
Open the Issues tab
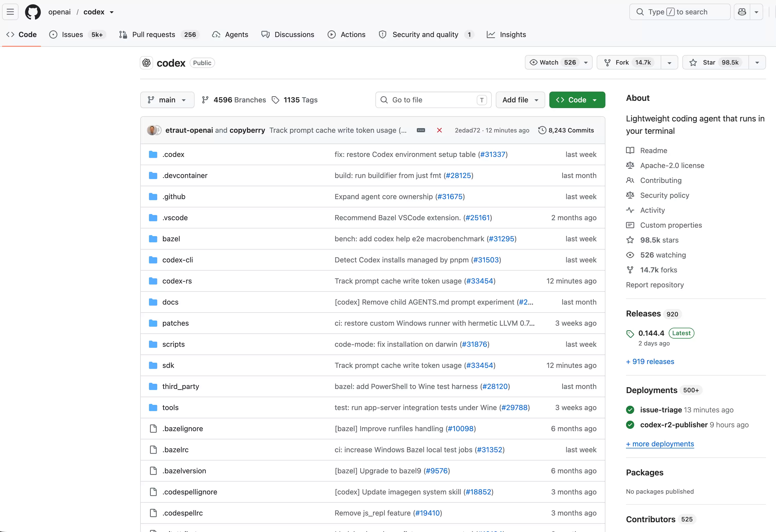pyautogui.click(x=77, y=34)
